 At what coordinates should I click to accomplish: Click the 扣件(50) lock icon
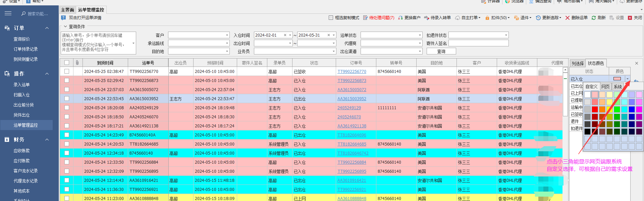click(487, 18)
